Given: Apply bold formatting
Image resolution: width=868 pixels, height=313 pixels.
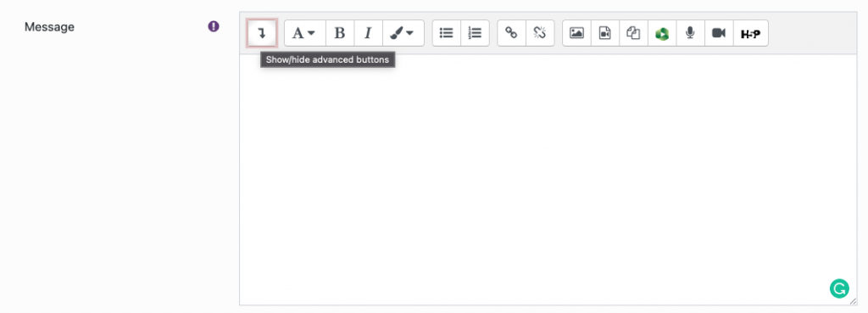Looking at the screenshot, I should 340,33.
